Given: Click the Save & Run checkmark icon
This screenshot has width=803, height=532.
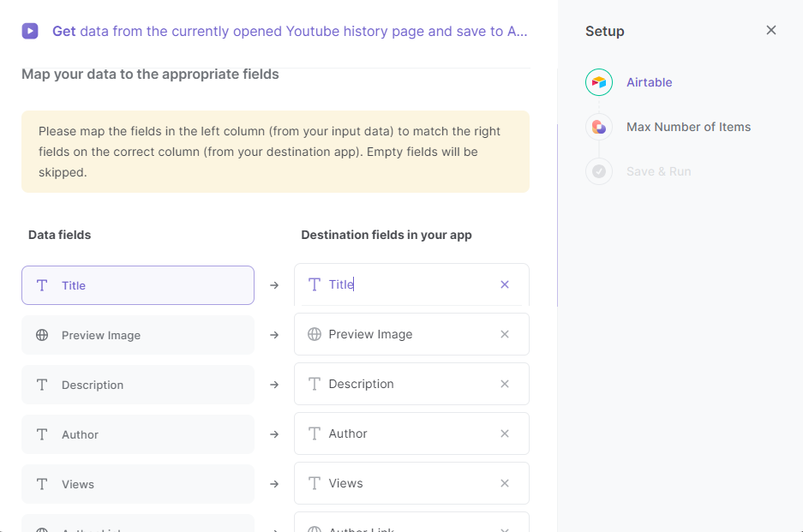Looking at the screenshot, I should pyautogui.click(x=599, y=171).
